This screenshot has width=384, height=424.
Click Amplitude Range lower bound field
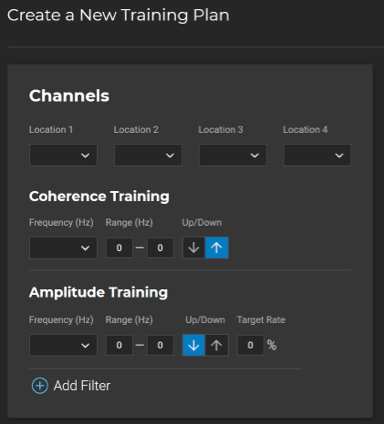pyautogui.click(x=119, y=345)
